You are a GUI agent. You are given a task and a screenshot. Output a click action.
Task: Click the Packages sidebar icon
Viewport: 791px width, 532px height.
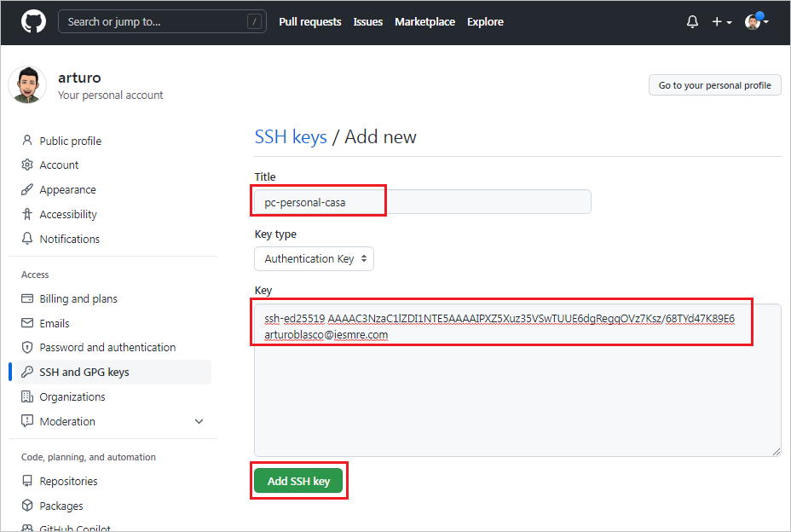28,506
